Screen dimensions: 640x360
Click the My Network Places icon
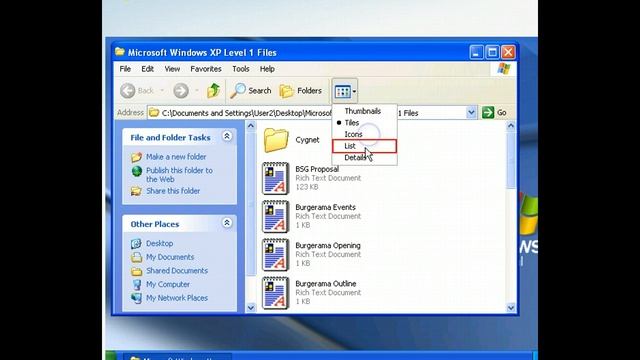click(136, 298)
